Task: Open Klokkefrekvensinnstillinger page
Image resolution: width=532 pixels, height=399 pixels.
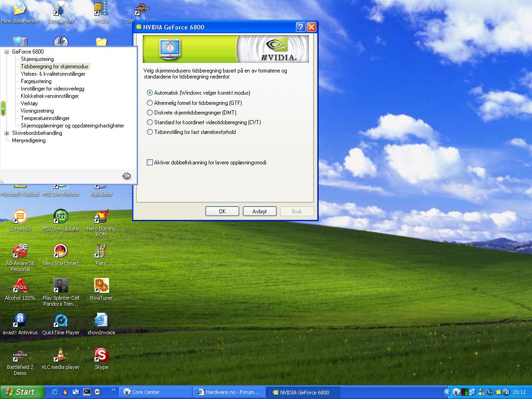Action: [50, 96]
